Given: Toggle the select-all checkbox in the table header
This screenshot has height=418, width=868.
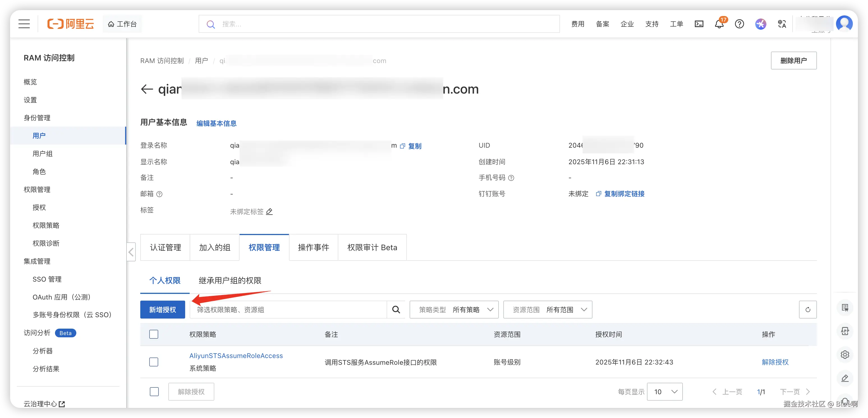Looking at the screenshot, I should point(154,334).
